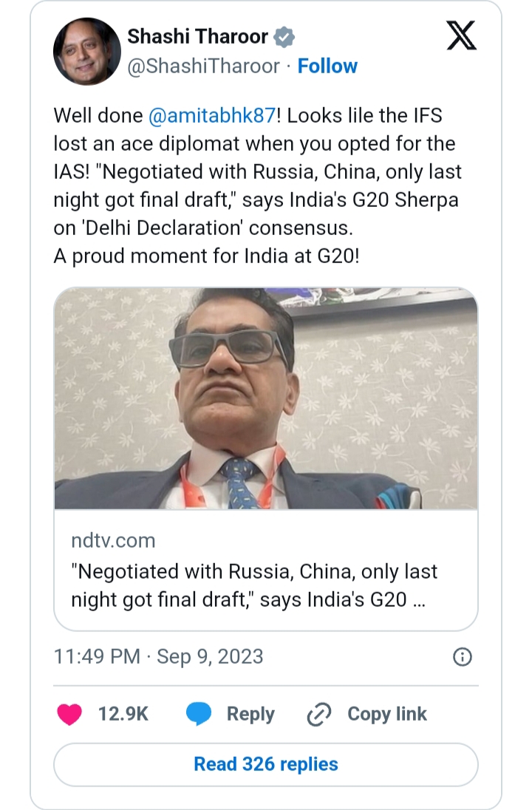Click the @ShashiTharoor handle
532x810 pixels.
point(204,67)
